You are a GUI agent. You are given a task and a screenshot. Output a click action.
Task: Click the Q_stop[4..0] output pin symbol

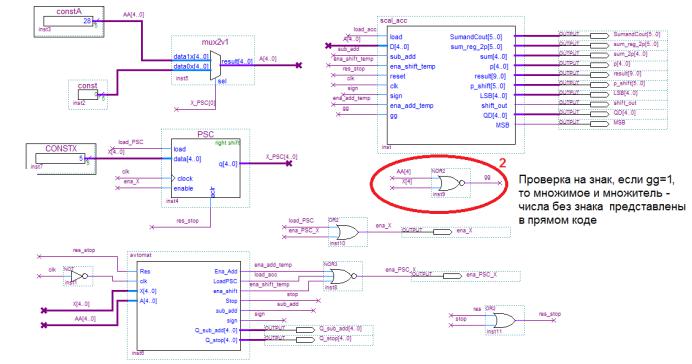click(x=305, y=340)
